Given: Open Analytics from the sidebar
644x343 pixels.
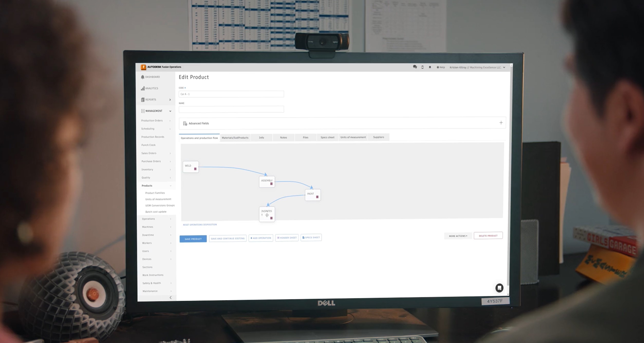Looking at the screenshot, I should [151, 88].
